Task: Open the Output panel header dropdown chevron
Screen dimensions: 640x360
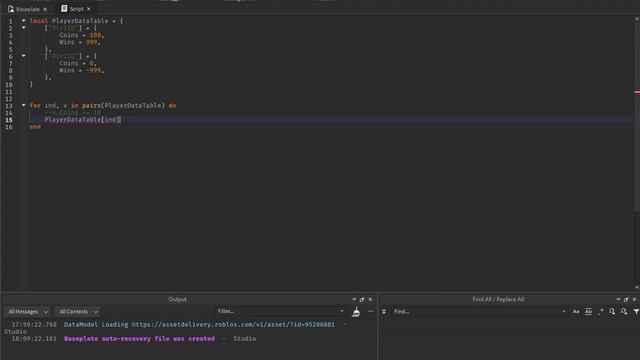Action: (x=354, y=299)
